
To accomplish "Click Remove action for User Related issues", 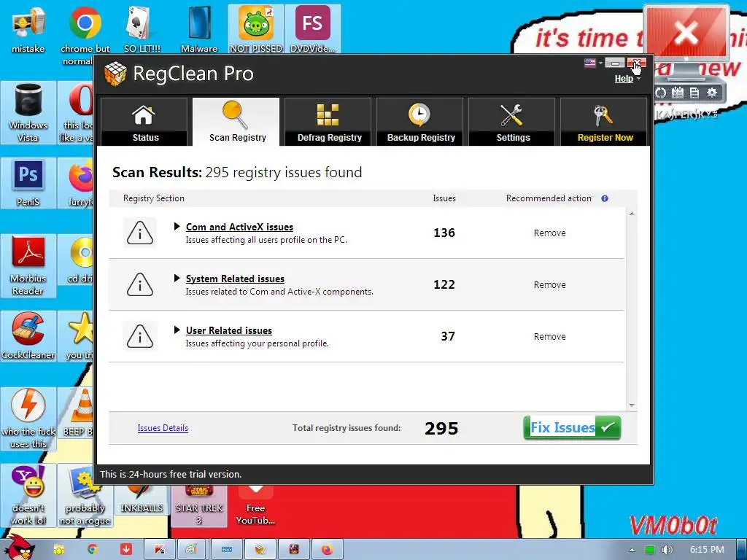I will pyautogui.click(x=550, y=337).
